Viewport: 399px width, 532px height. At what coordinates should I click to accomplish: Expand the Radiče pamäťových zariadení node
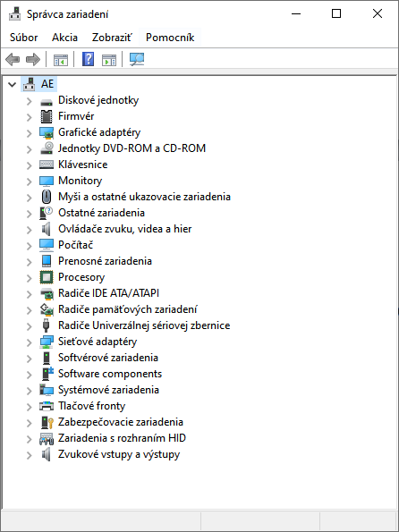pyautogui.click(x=30, y=310)
